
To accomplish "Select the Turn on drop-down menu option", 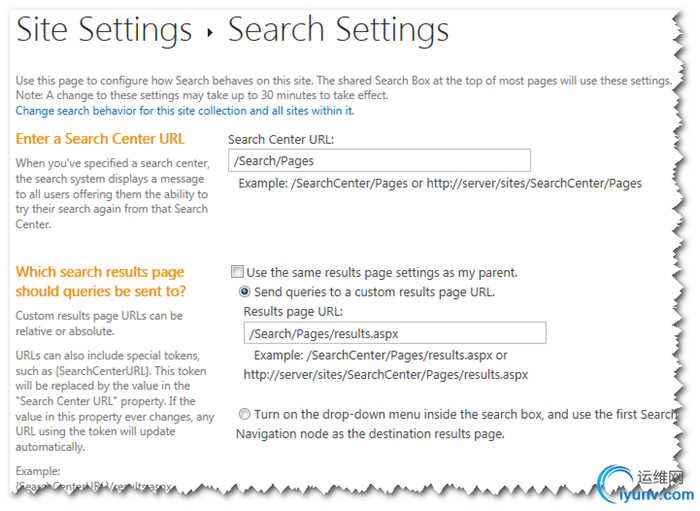I will pos(245,414).
